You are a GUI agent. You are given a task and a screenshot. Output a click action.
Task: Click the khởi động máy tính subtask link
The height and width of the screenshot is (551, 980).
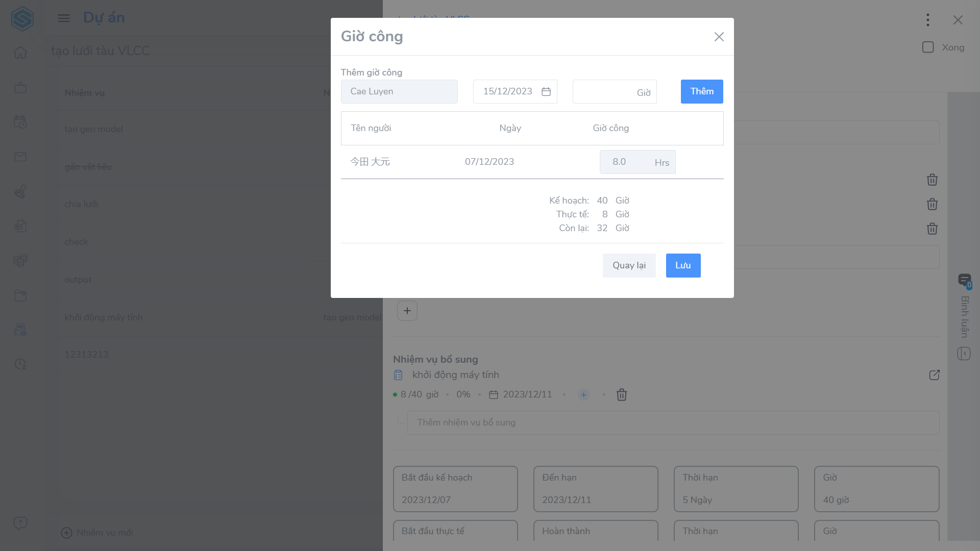click(455, 375)
